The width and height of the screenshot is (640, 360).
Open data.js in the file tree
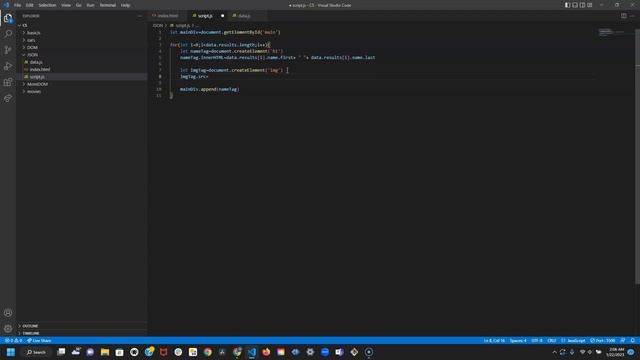[x=82, y=62]
